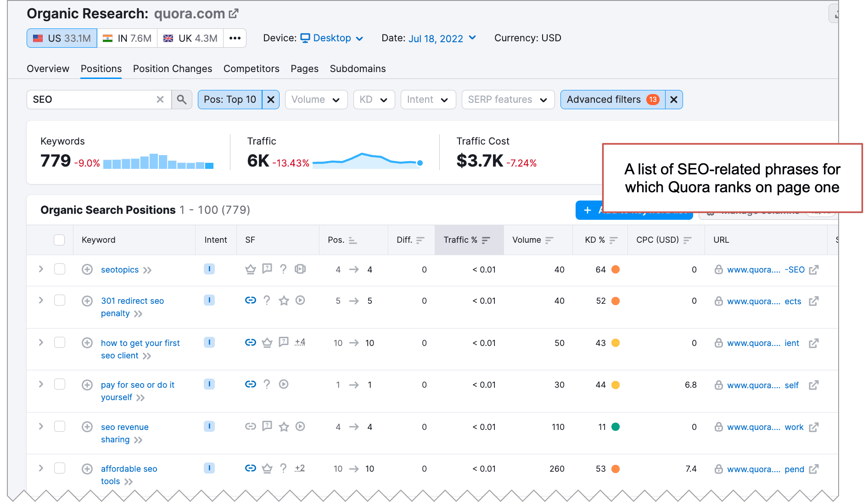Open the Advanced filters panel
This screenshot has height=502, width=868.
click(x=612, y=100)
